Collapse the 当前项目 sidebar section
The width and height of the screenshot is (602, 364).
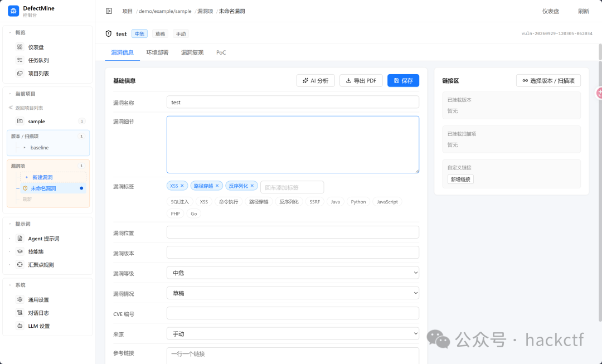tap(10, 94)
